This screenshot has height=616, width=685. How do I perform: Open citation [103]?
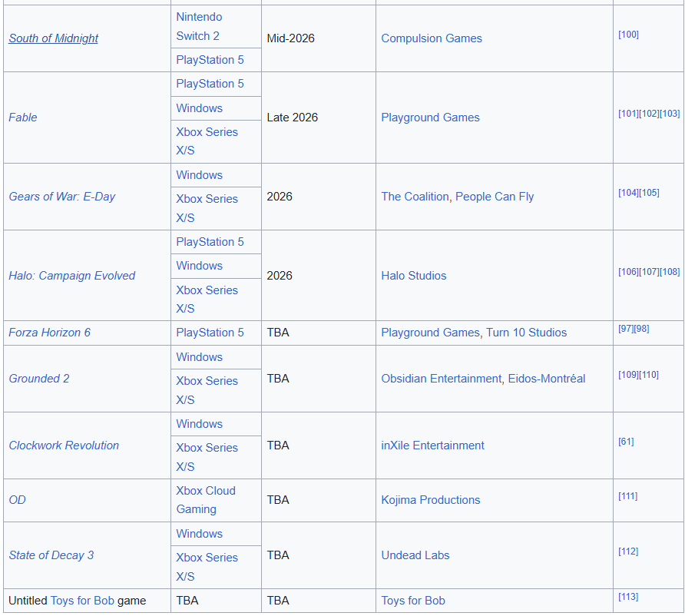(x=670, y=114)
